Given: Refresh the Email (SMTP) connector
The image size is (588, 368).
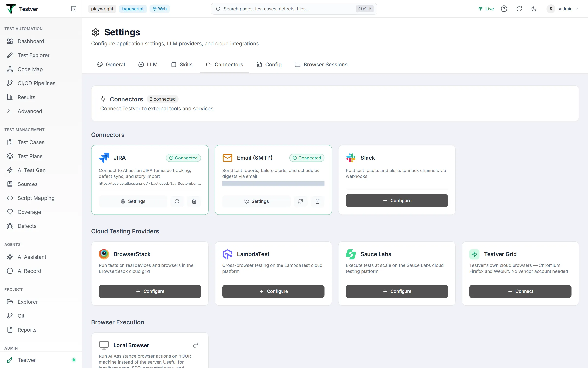Looking at the screenshot, I should [301, 201].
